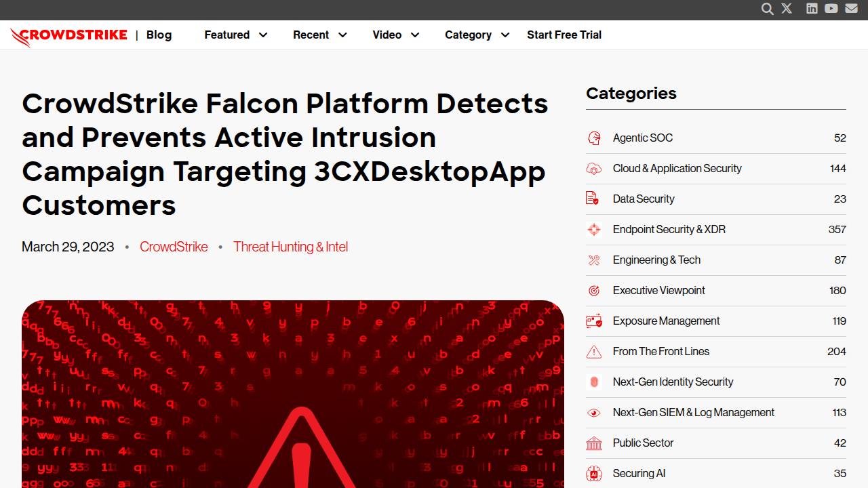Click Start Free Trial
Screen dimensions: 868x488
pyautogui.click(x=564, y=35)
